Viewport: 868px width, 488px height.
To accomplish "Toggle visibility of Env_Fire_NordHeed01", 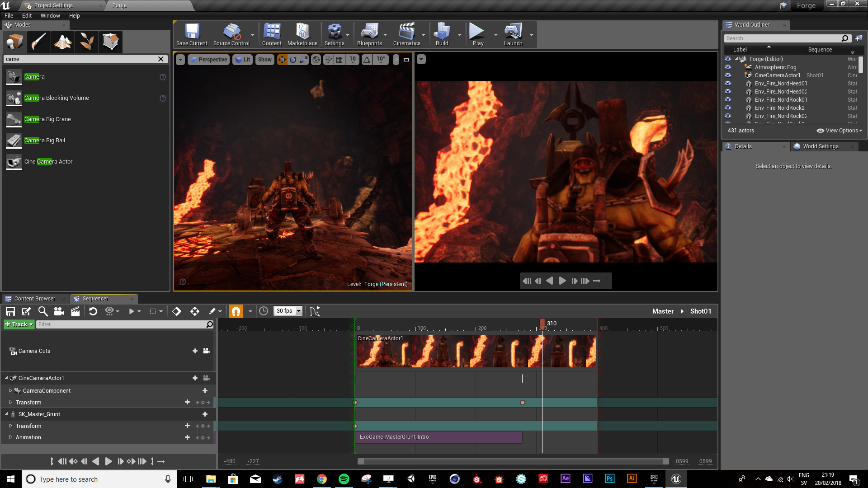I will click(x=728, y=84).
